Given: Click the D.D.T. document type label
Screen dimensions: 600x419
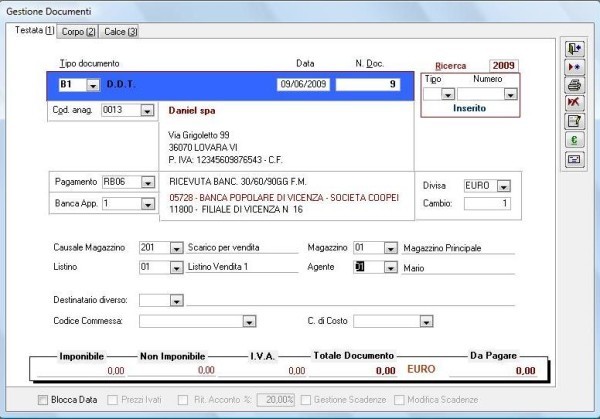Looking at the screenshot, I should (x=121, y=84).
